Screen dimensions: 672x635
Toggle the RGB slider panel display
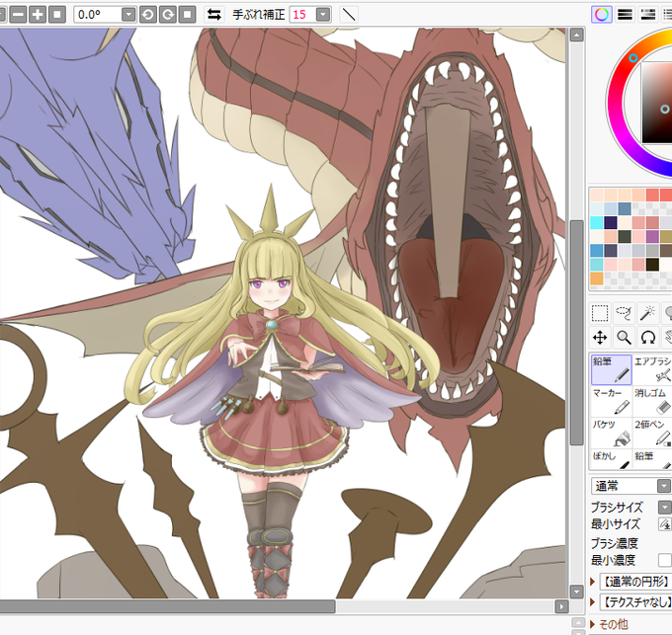click(625, 15)
